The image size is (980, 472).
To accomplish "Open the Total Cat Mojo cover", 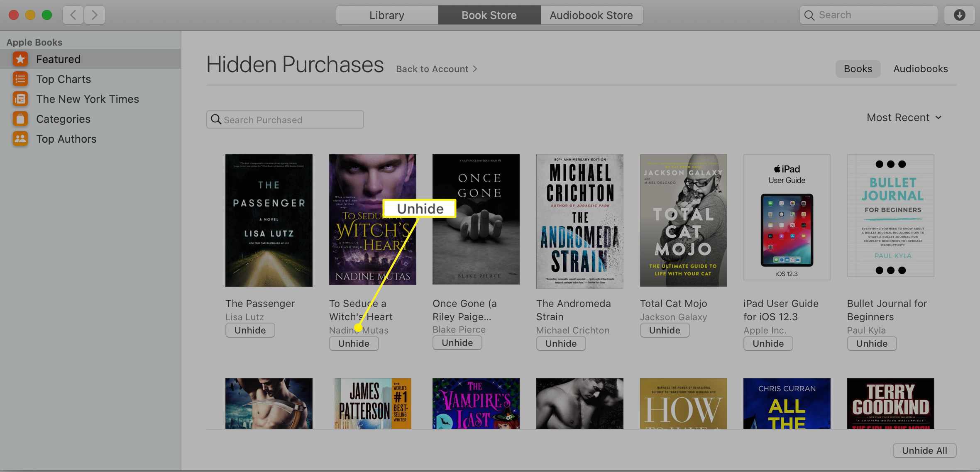I will coord(684,220).
